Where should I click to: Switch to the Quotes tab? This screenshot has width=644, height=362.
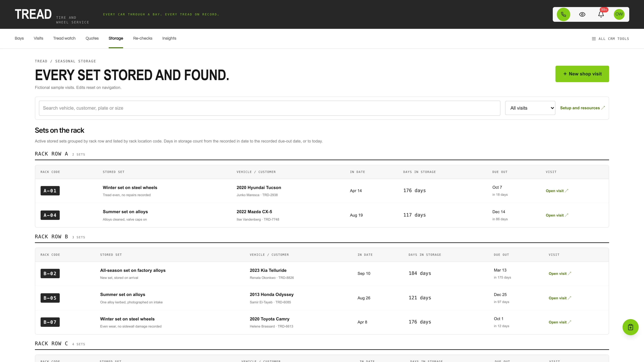coord(92,38)
